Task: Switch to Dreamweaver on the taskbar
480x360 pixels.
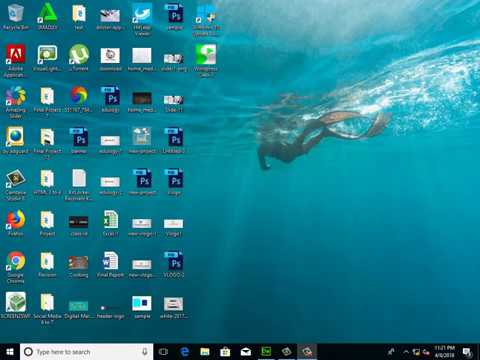Action: [266, 352]
